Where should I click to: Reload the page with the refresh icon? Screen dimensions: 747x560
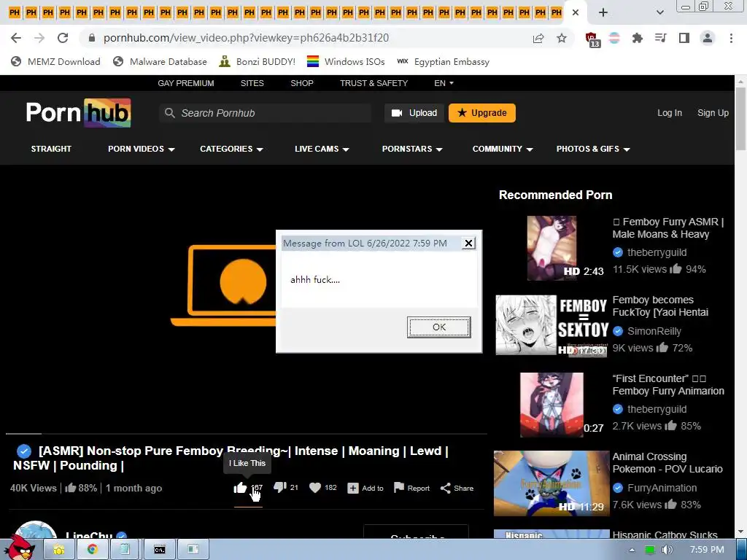pos(63,38)
